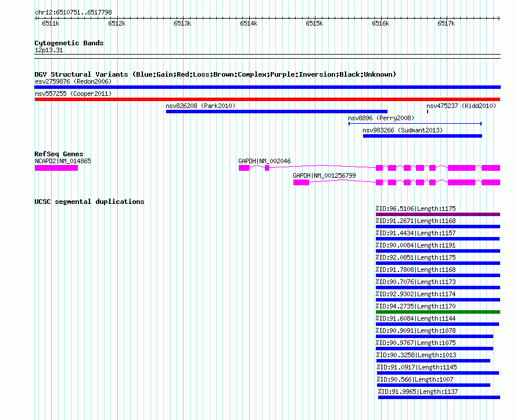This screenshot has width=517, height=420.
Task: Select duplication label %ID:91.4434|Length:1157
Action: click(415, 233)
